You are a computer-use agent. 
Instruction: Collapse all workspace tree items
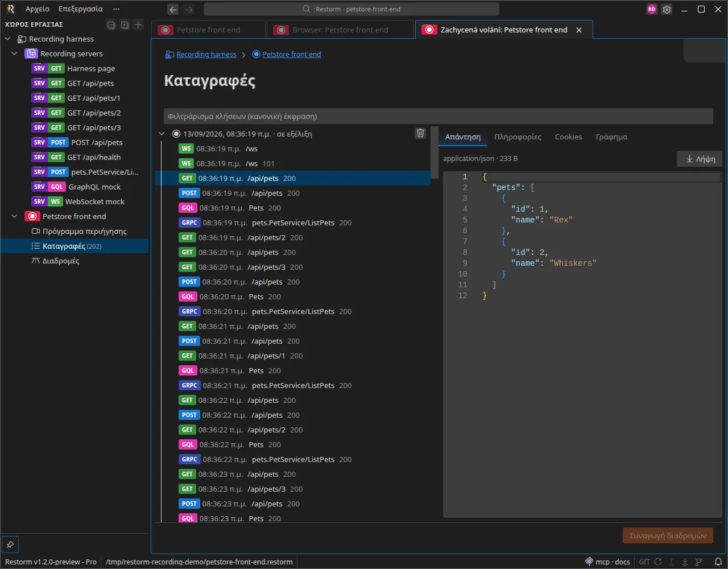(111, 24)
